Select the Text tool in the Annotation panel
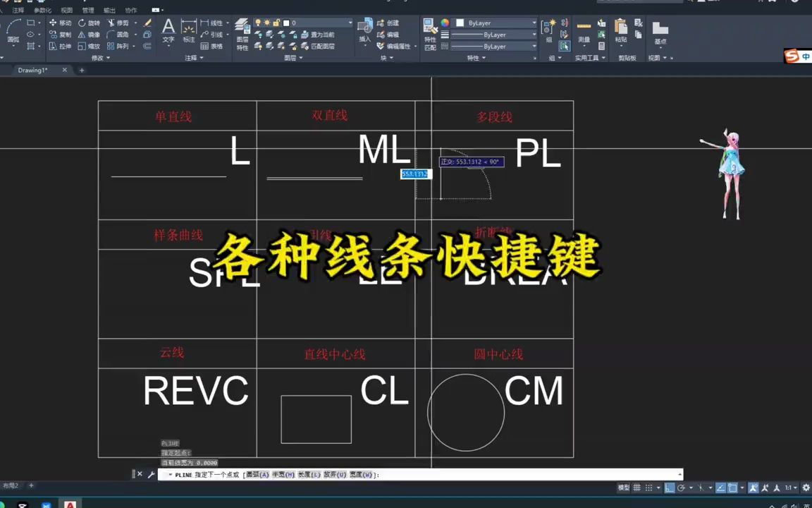The width and height of the screenshot is (812, 508). coord(169,30)
